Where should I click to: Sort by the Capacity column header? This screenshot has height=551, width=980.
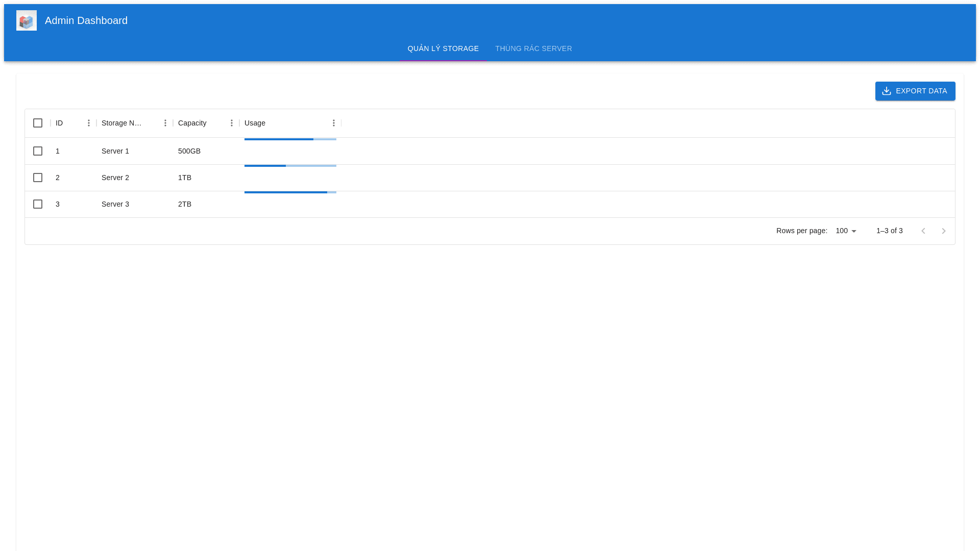tap(192, 123)
